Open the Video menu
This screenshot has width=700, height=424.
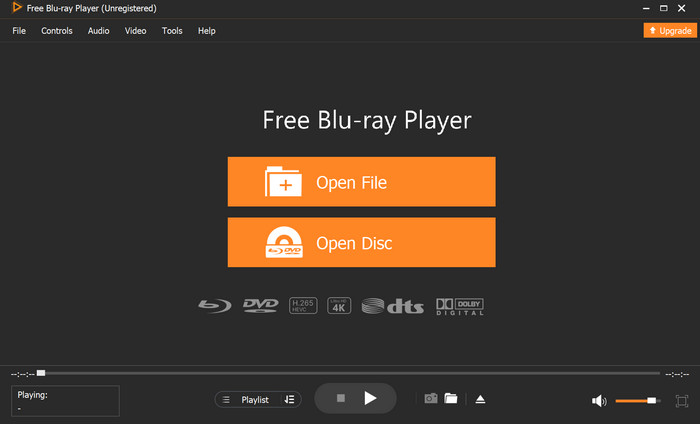[x=135, y=31]
